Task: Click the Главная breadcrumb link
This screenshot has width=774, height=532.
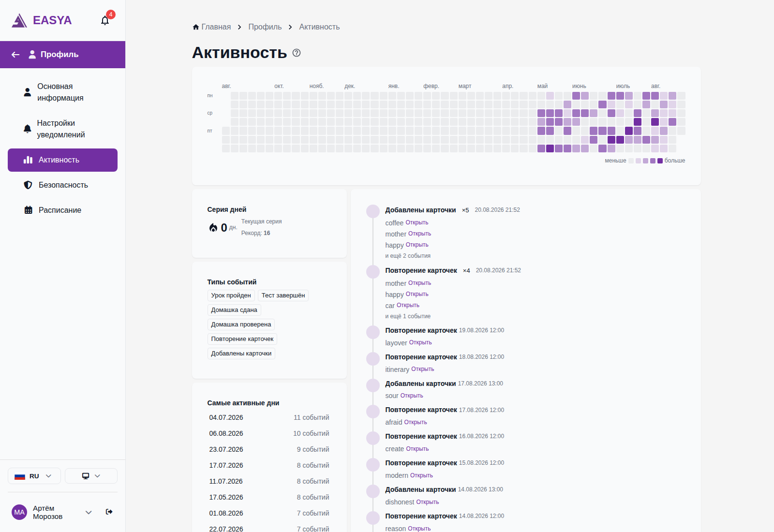Action: pos(216,27)
